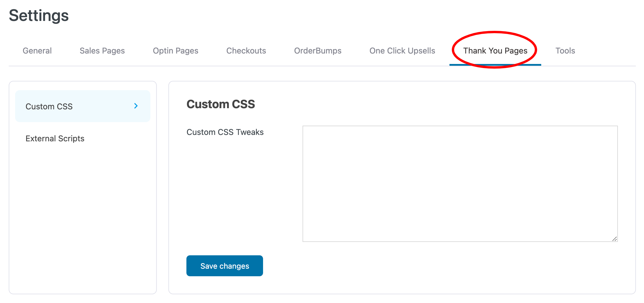644x303 pixels.
Task: Click the highlighted Custom CSS sidebar entry
Action: pos(82,106)
